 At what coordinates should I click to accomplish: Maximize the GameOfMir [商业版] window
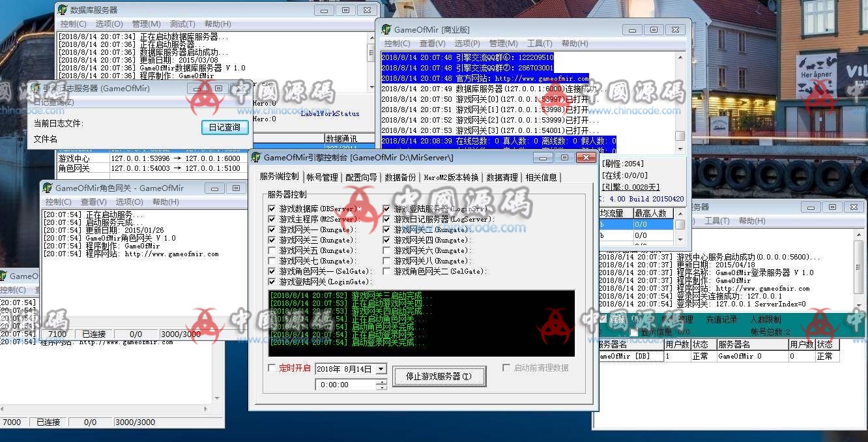pyautogui.click(x=654, y=29)
